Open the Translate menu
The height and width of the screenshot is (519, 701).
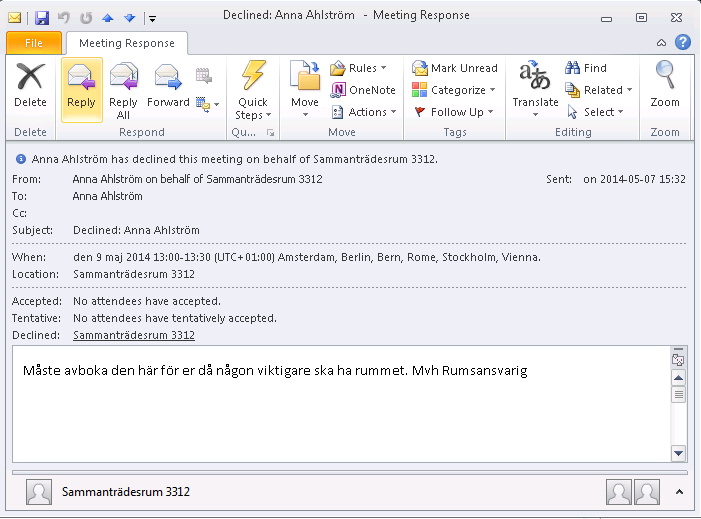coord(535,89)
